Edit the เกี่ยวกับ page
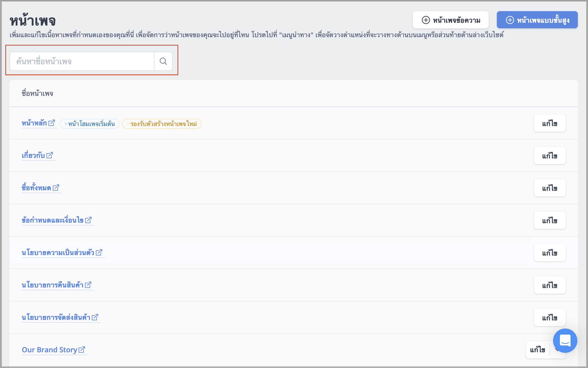588x368 pixels. (x=550, y=156)
